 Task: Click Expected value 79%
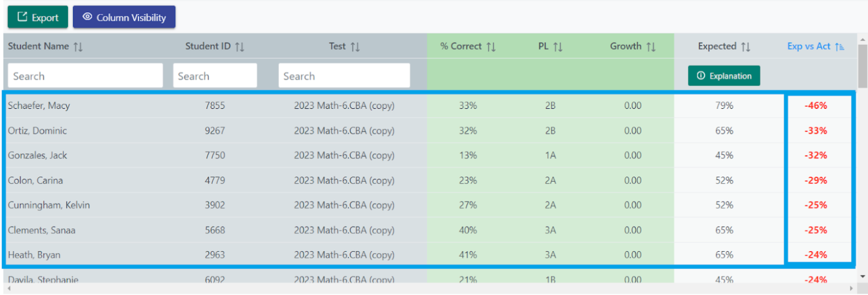point(724,106)
